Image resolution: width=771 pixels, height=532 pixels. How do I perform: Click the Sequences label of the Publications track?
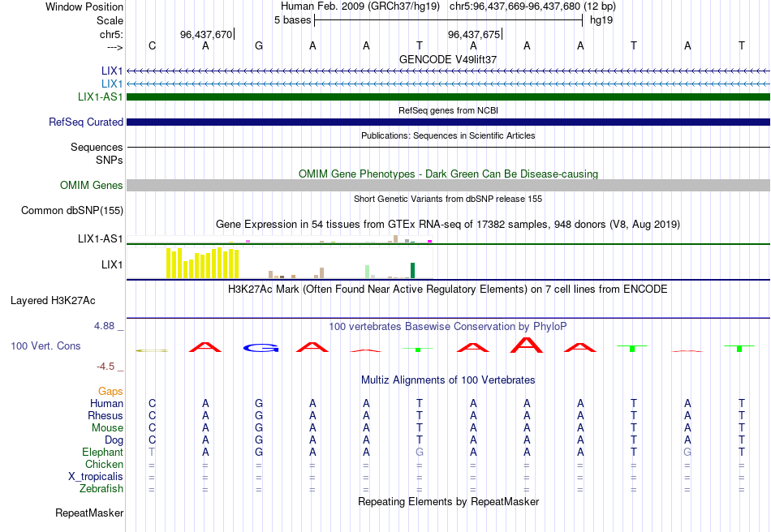pyautogui.click(x=97, y=147)
